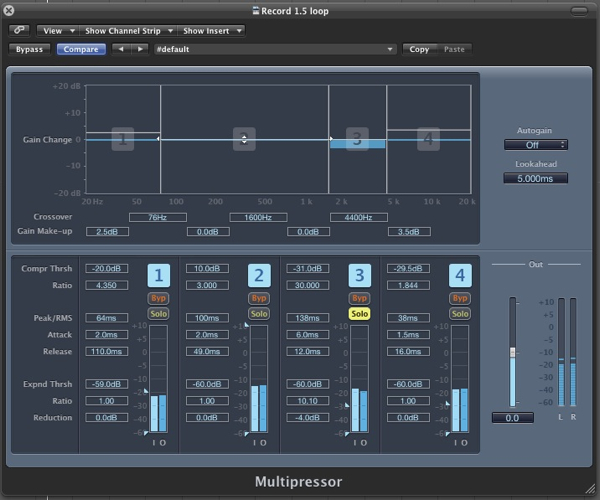Bypass band 1 with Byp button
This screenshot has width=600, height=500.
tap(158, 298)
